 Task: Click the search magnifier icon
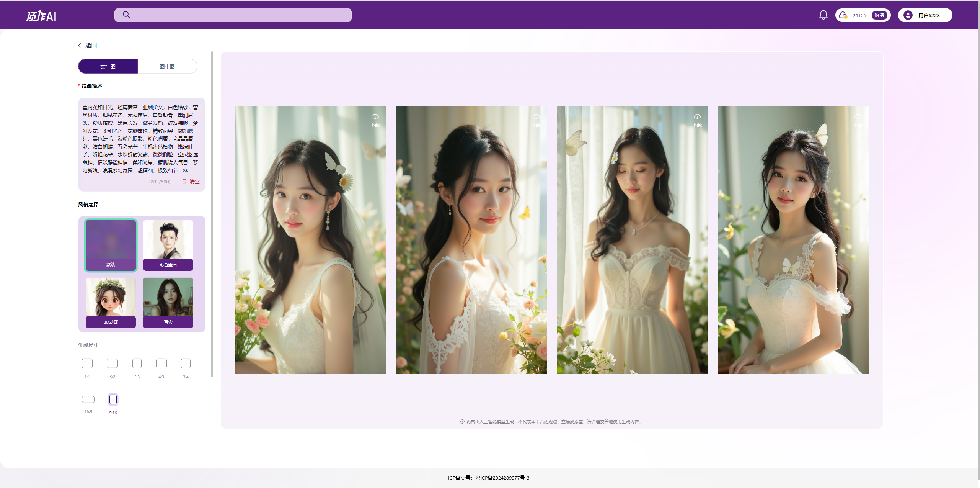click(x=127, y=15)
